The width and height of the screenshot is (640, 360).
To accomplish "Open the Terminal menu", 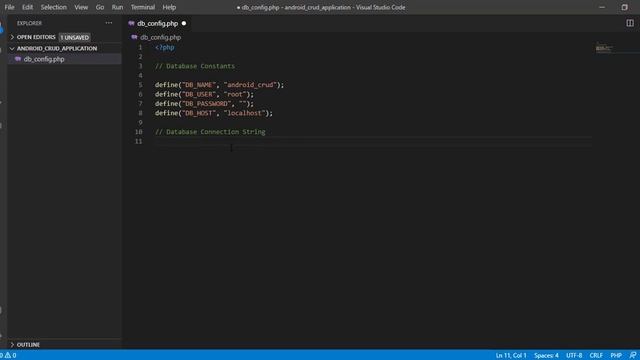I will (x=142, y=7).
